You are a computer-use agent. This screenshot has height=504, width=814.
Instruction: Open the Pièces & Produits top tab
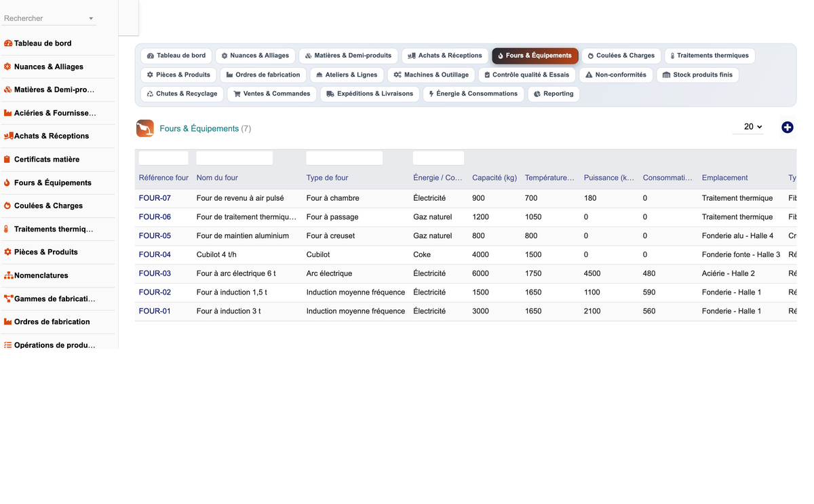click(x=178, y=75)
